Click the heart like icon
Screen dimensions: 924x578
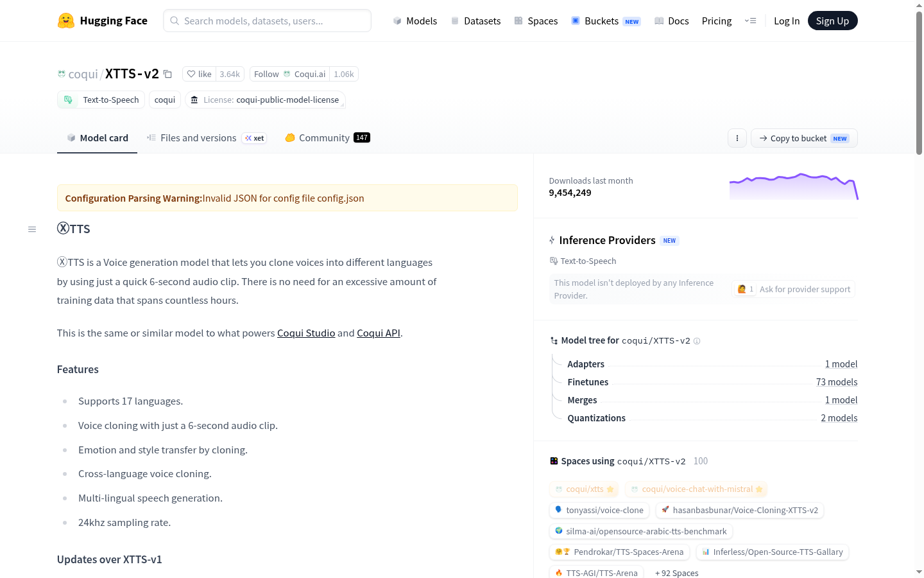pos(191,74)
